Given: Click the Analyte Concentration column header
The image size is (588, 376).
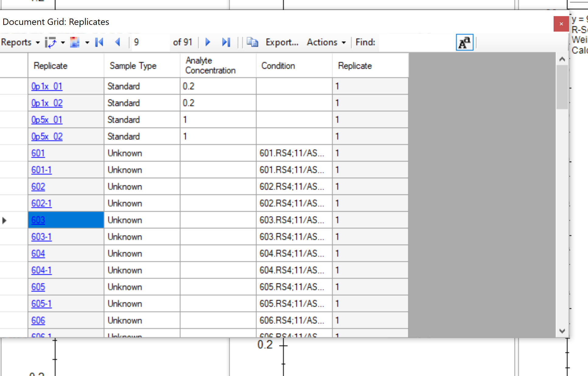Looking at the screenshot, I should click(x=211, y=65).
